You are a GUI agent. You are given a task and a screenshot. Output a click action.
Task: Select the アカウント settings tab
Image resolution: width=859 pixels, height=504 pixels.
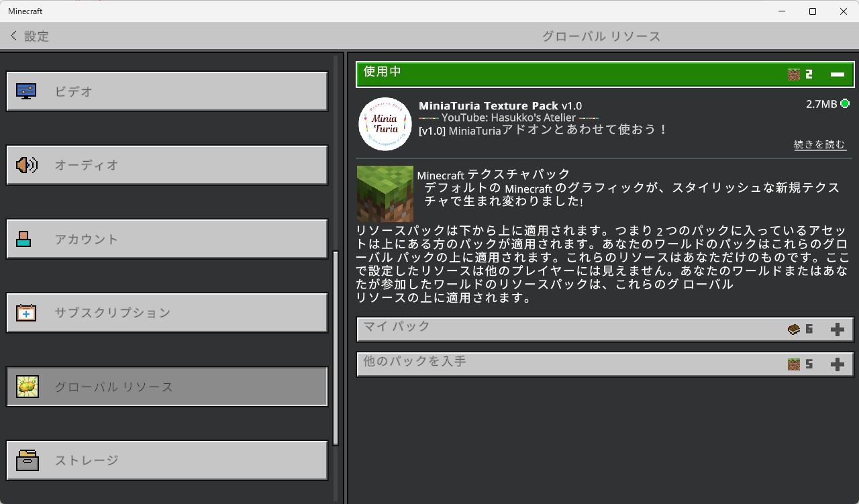click(x=167, y=239)
